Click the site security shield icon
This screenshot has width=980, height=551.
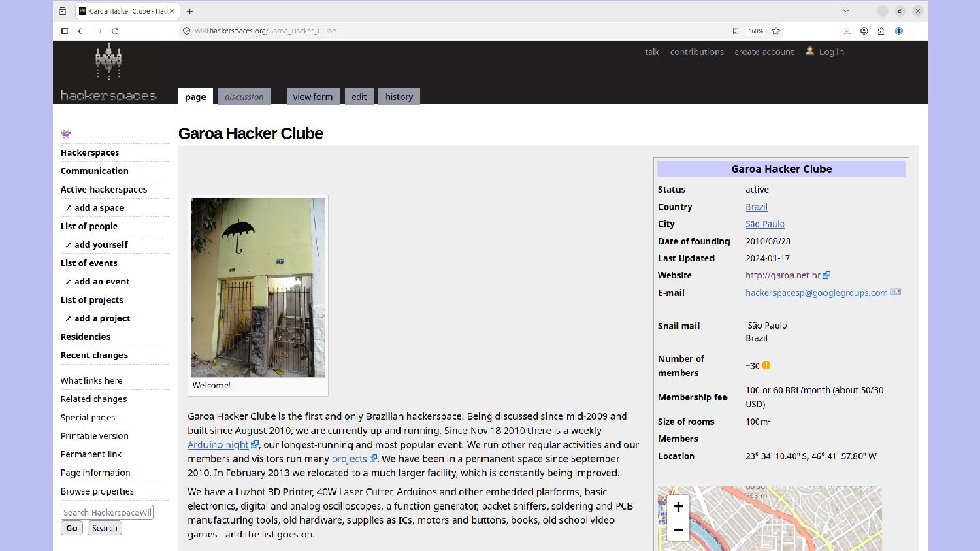[186, 31]
